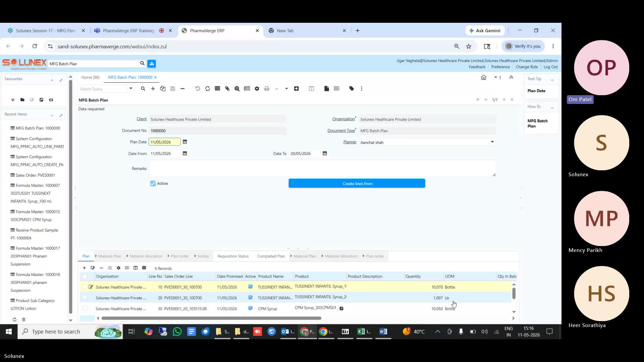Toggle Active checkbox in CPM Syrup row
Screen dimensions: 644x362
pos(250,308)
